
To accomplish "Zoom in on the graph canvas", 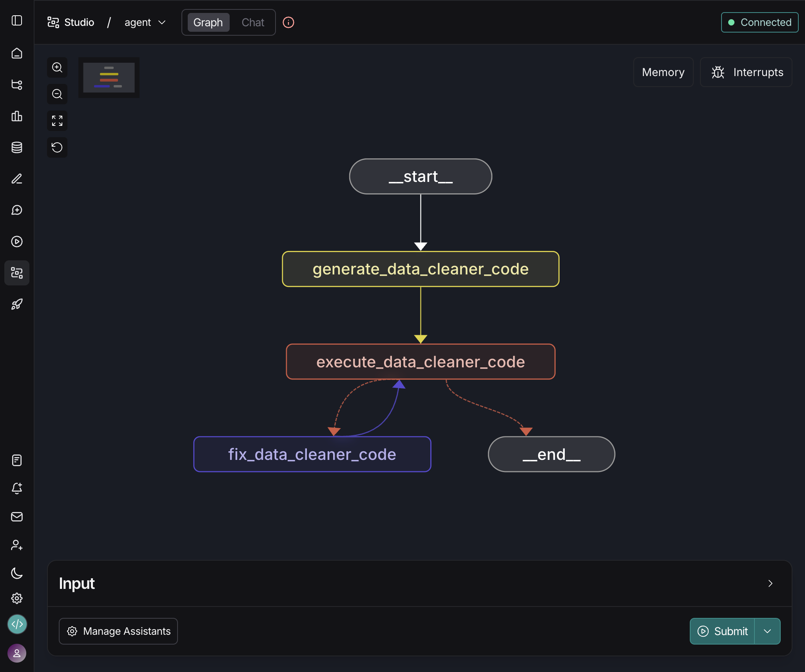I will click(x=57, y=67).
